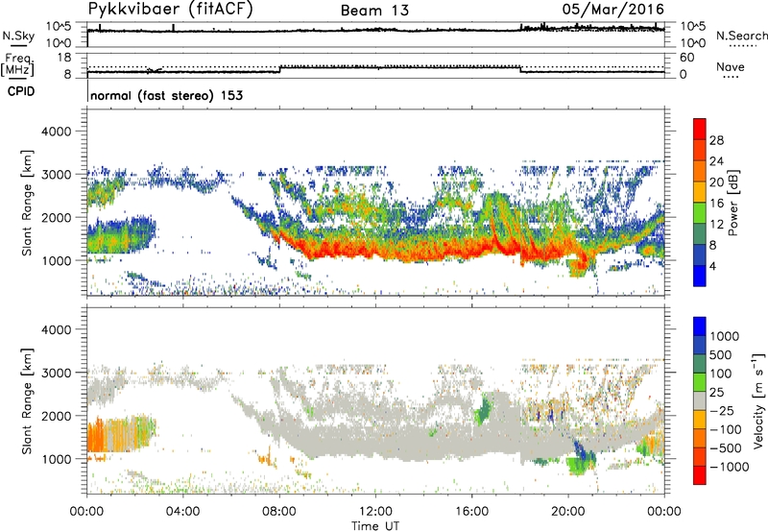Click the date '05/Mar/2016'

(613, 9)
